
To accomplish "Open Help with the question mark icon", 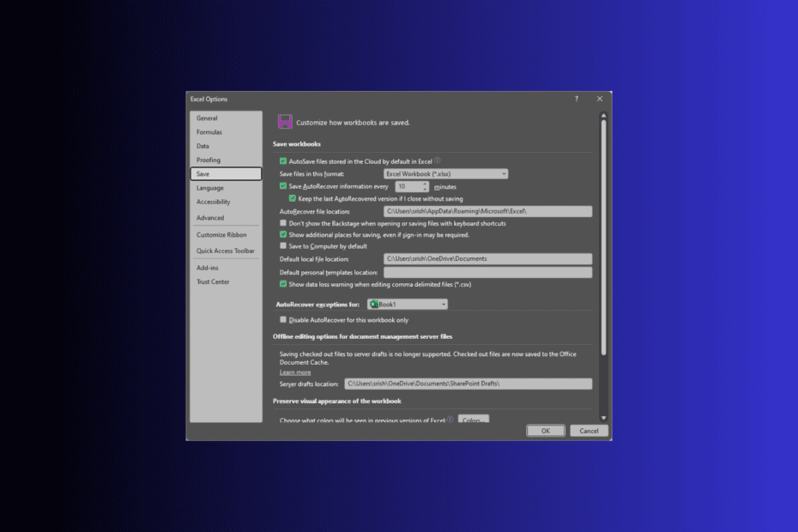I will pos(576,100).
